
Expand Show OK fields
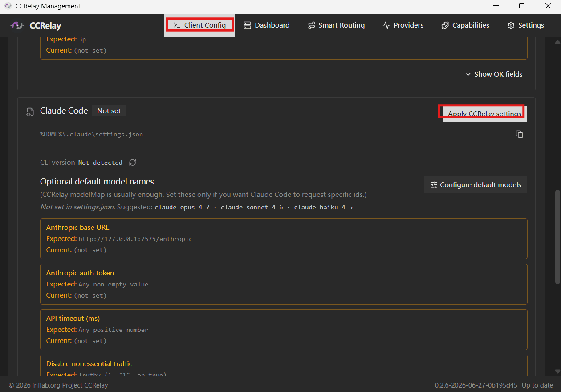pyautogui.click(x=494, y=74)
